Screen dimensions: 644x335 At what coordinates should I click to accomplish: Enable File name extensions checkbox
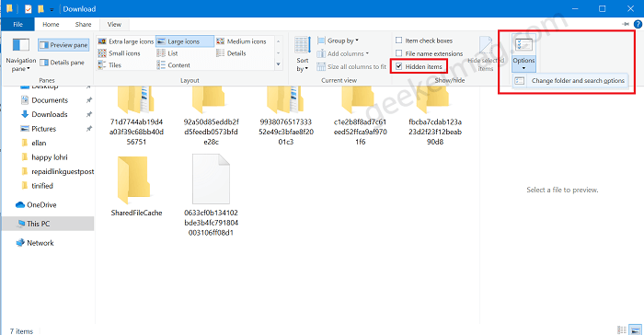coord(398,53)
